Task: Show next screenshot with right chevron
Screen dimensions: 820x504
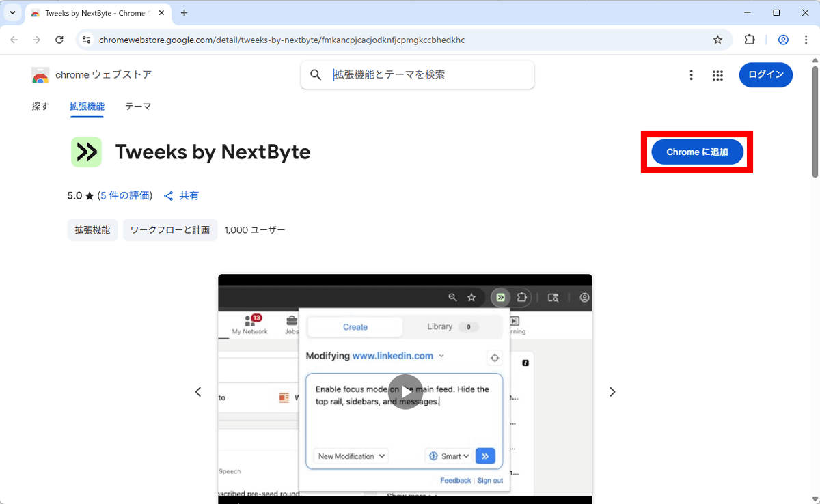Action: pyautogui.click(x=612, y=392)
